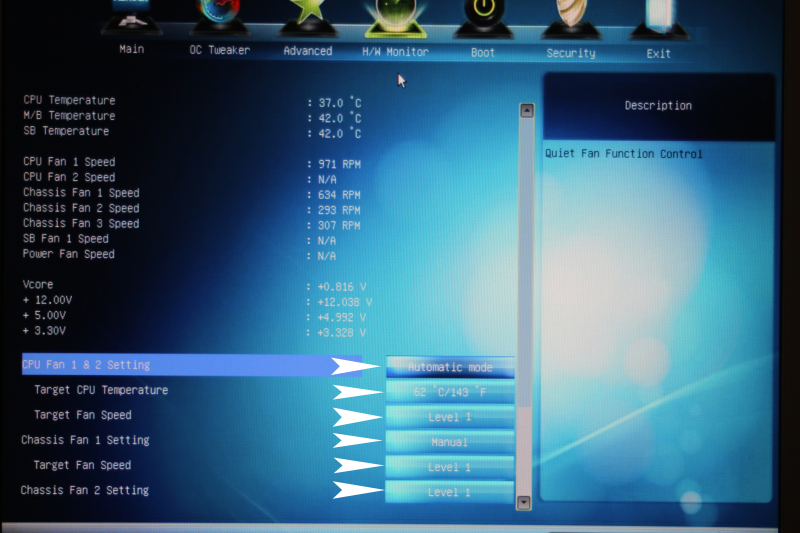Open the Chassis Fan 2 Setting Level 1 dropdown
The width and height of the screenshot is (800, 533).
tap(449, 492)
